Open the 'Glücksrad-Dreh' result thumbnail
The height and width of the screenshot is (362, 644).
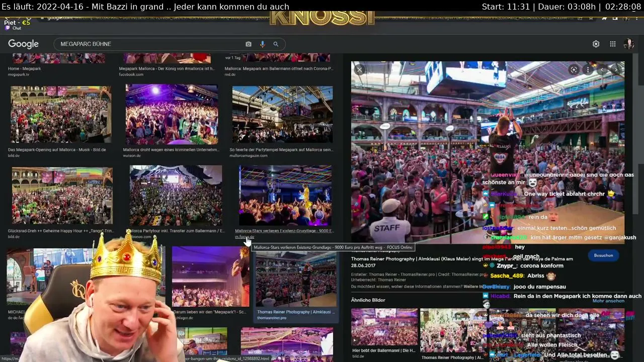62,195
